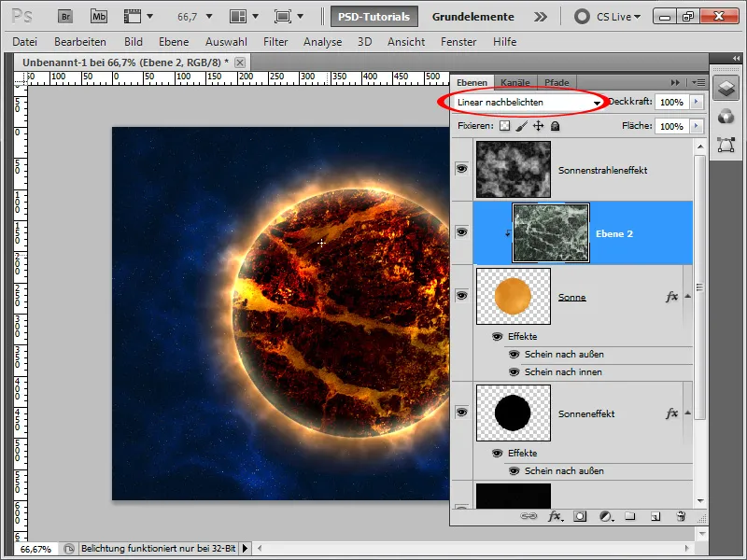Create new group folder icon
Viewport: 747px width, 560px height.
pyautogui.click(x=630, y=516)
